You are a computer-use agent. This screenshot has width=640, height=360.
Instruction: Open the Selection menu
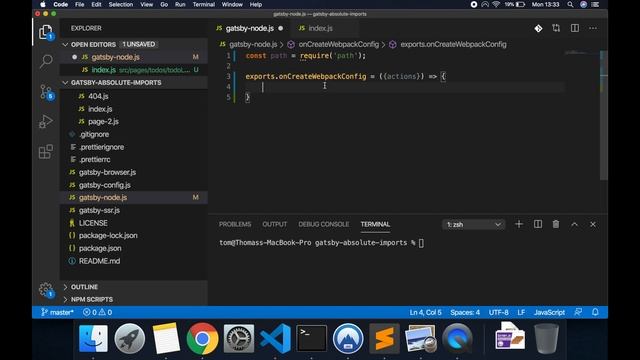(x=120, y=4)
